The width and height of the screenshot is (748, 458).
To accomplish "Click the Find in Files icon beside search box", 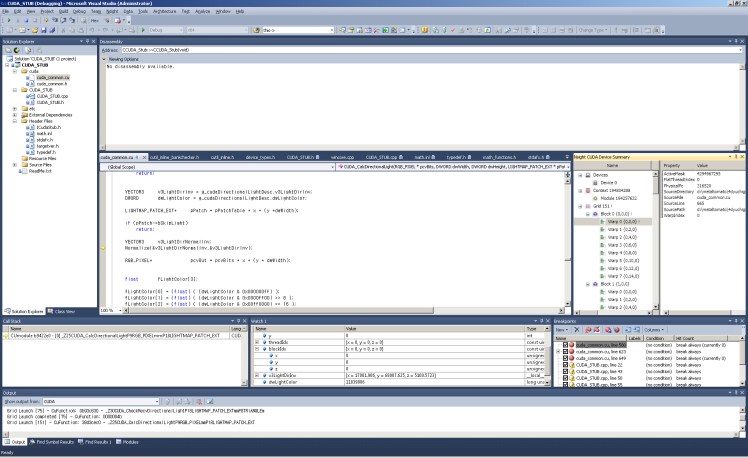I will click(256, 30).
